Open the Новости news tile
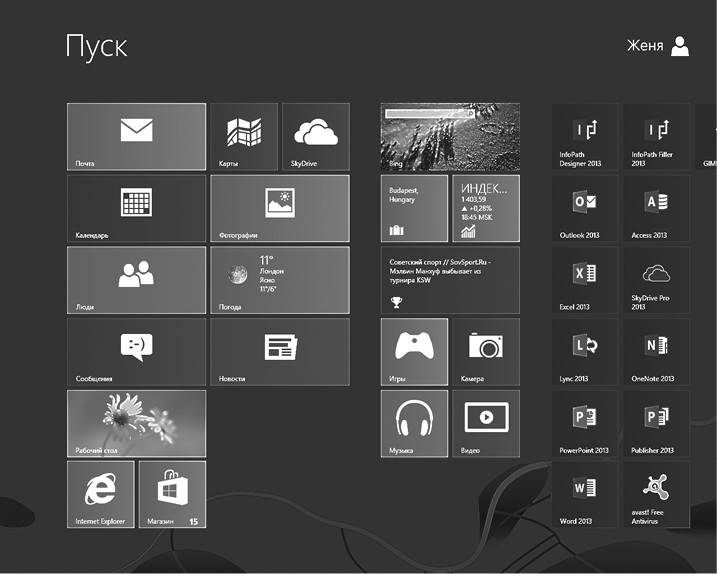Viewport: 717px width, 574px height. point(280,352)
